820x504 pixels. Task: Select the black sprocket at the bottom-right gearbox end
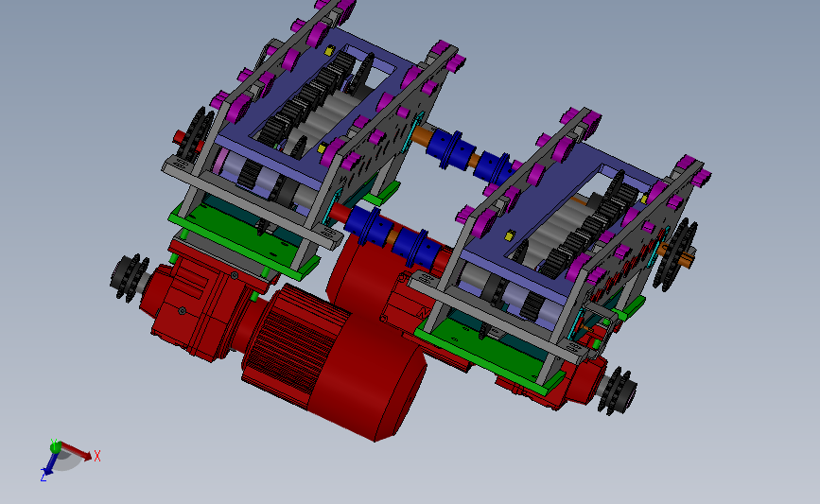(619, 391)
